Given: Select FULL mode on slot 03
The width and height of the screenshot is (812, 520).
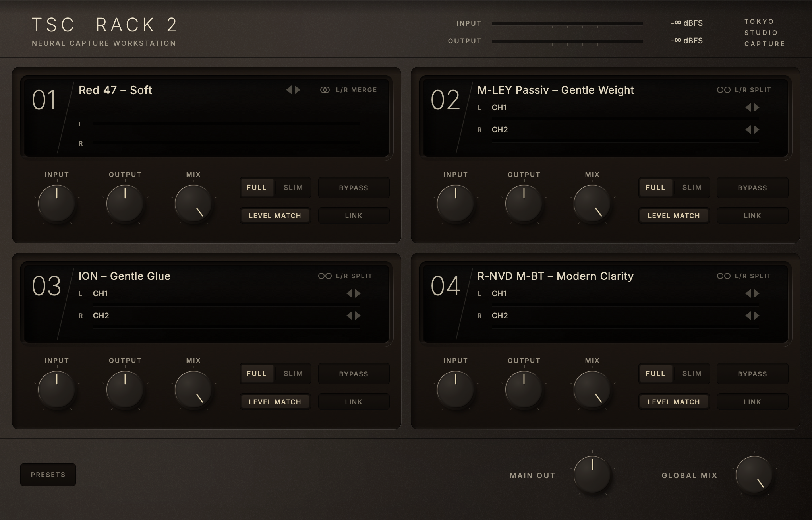Looking at the screenshot, I should pos(257,373).
